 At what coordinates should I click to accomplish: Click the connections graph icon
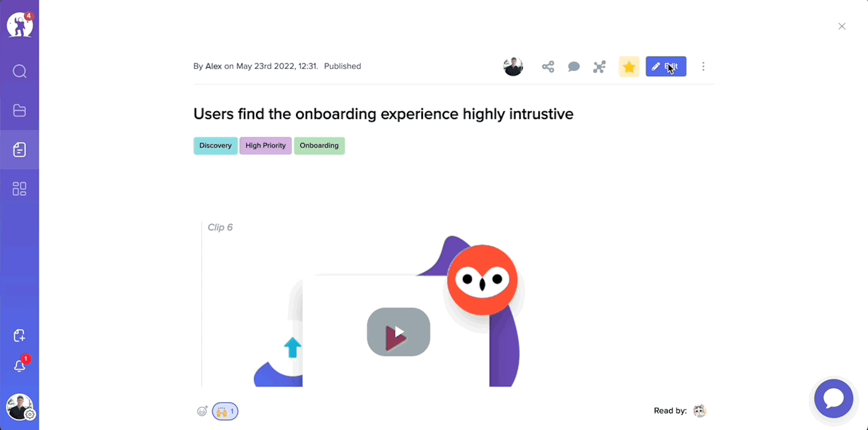coord(599,67)
